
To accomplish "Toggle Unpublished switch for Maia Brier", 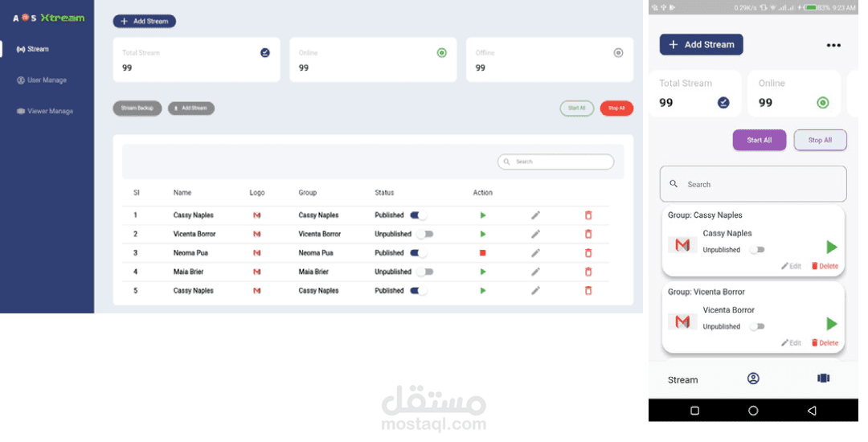I will (425, 272).
